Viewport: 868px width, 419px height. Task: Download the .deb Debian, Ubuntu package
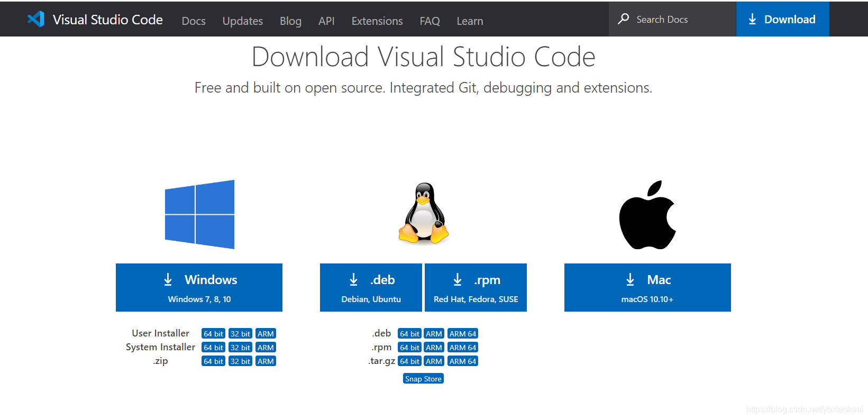tap(371, 287)
